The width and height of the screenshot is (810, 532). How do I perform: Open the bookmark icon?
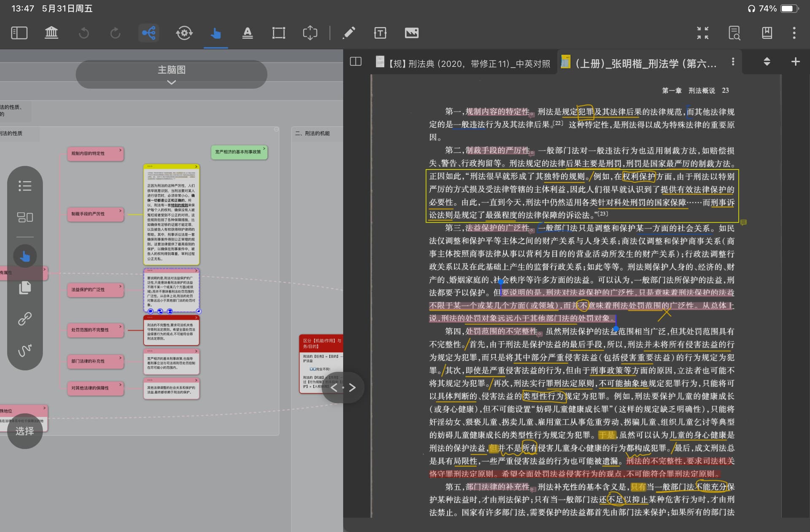(x=767, y=33)
